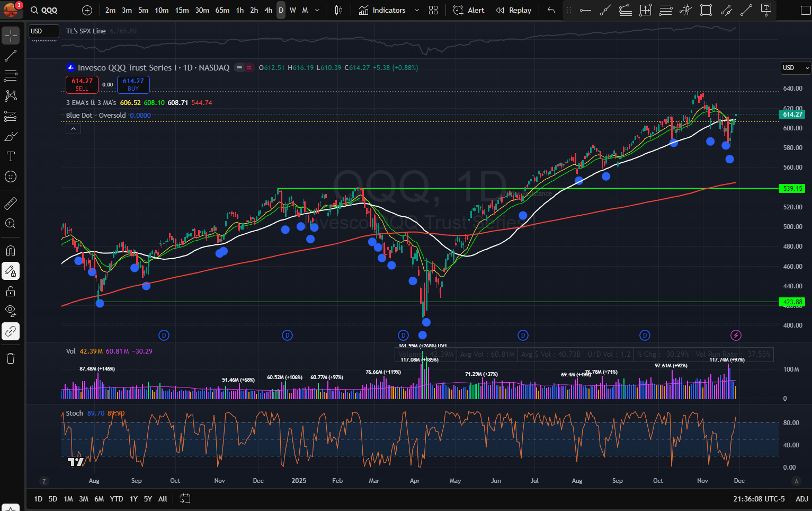
Task: Select the trend line tool in left sidebar
Action: (11, 56)
